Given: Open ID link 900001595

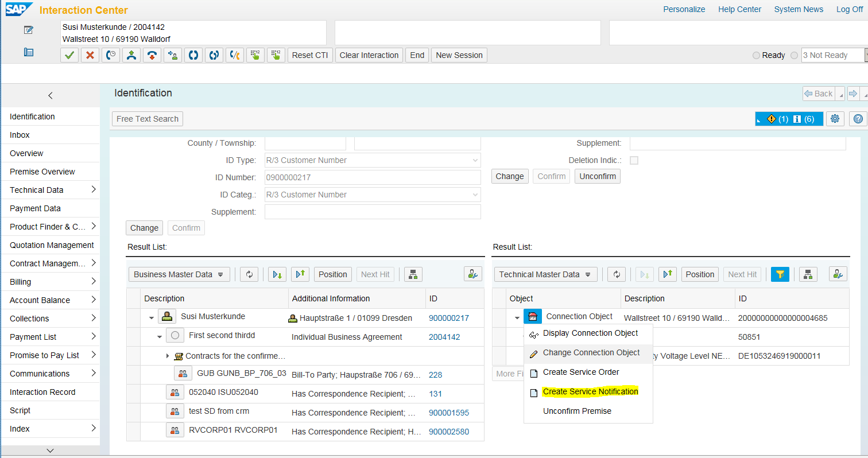Looking at the screenshot, I should pos(449,413).
